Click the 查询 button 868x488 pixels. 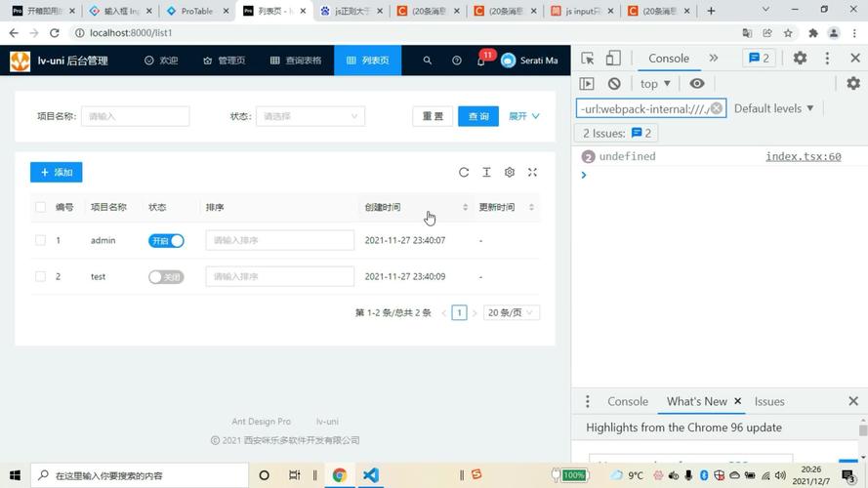(x=478, y=116)
